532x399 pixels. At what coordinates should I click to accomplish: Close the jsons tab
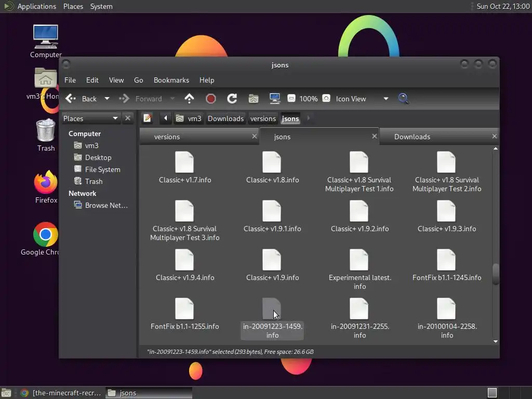click(375, 136)
